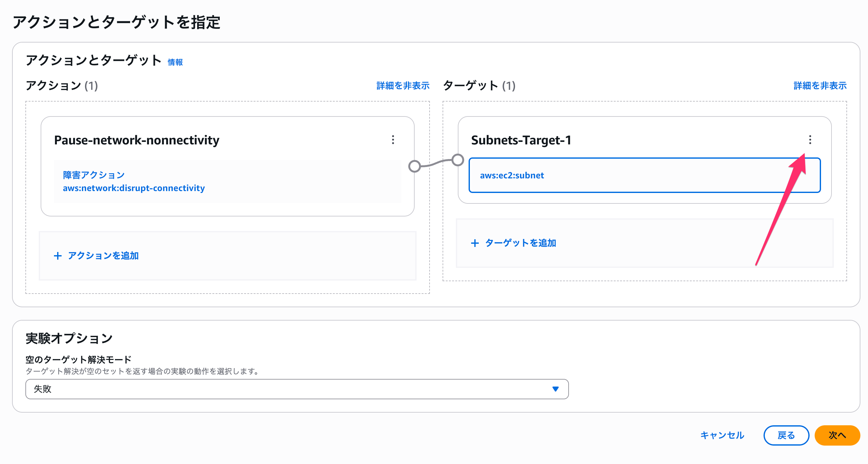The height and width of the screenshot is (464, 868).
Task: Click the target-side connector circle
Action: point(457,160)
